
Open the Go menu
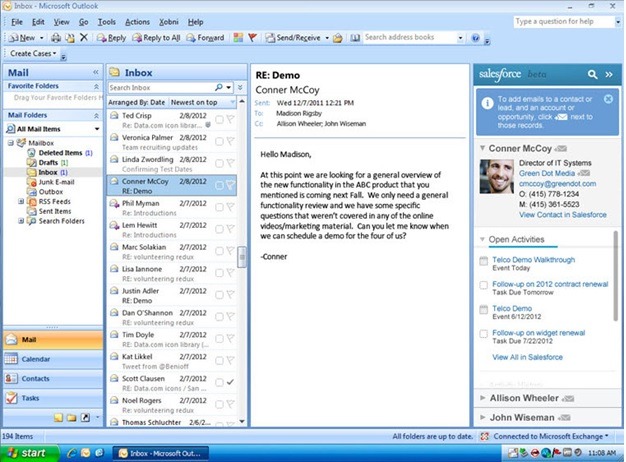click(x=83, y=22)
